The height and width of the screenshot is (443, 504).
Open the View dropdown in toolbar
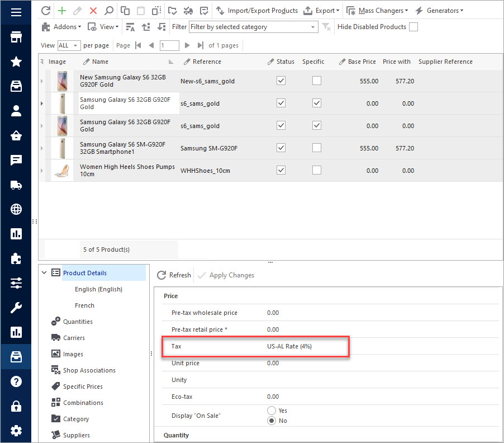click(x=103, y=27)
